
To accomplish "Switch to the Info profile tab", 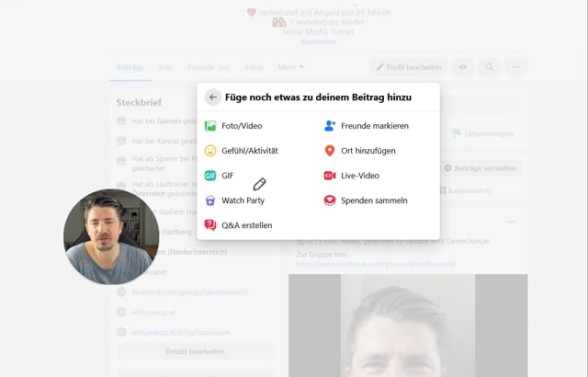I will tap(165, 67).
